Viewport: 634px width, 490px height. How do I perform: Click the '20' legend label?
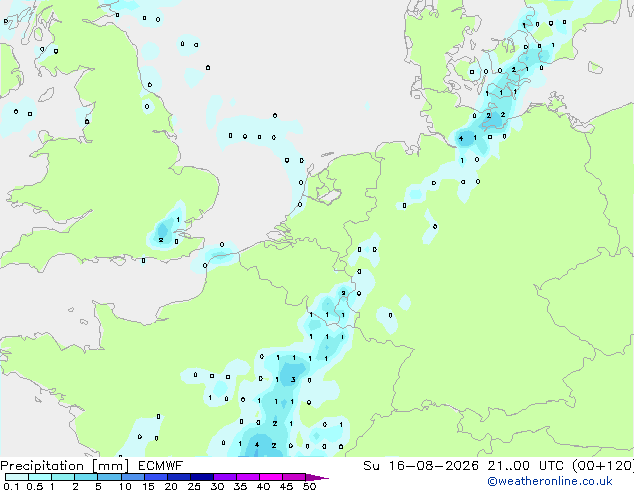coord(171,486)
